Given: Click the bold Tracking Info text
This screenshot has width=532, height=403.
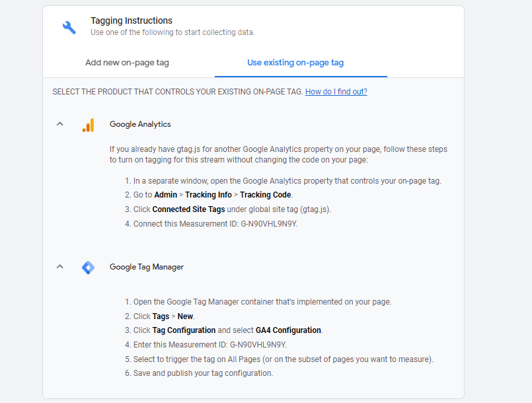Looking at the screenshot, I should pos(208,195).
